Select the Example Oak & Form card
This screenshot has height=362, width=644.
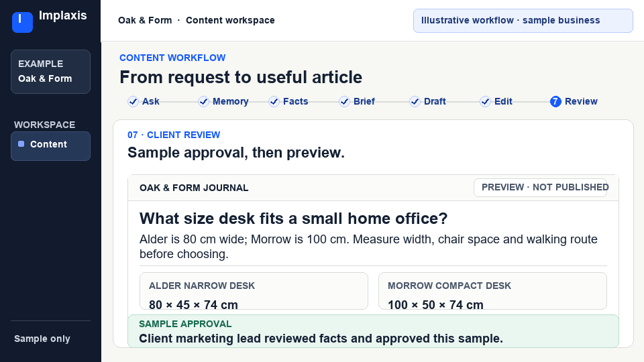[x=50, y=72]
